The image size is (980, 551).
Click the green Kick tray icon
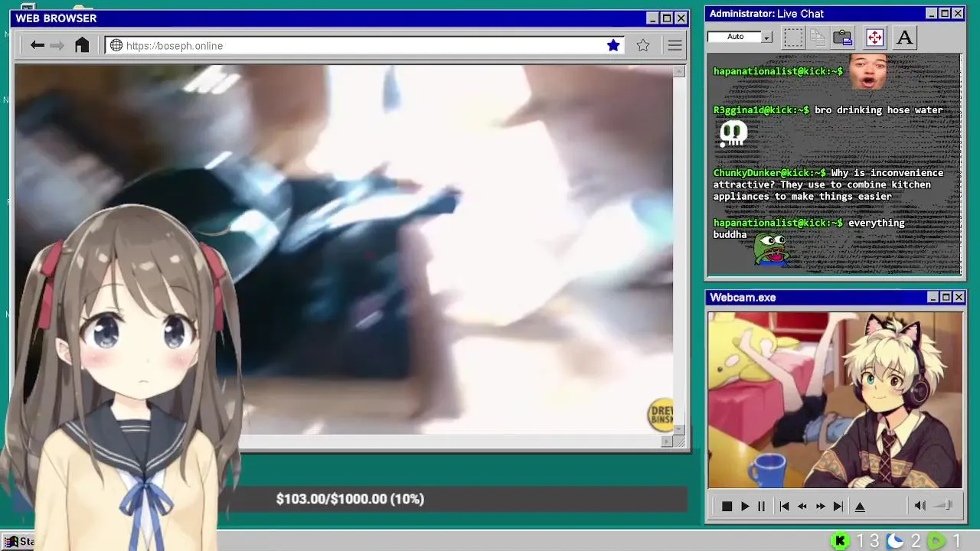[x=840, y=541]
